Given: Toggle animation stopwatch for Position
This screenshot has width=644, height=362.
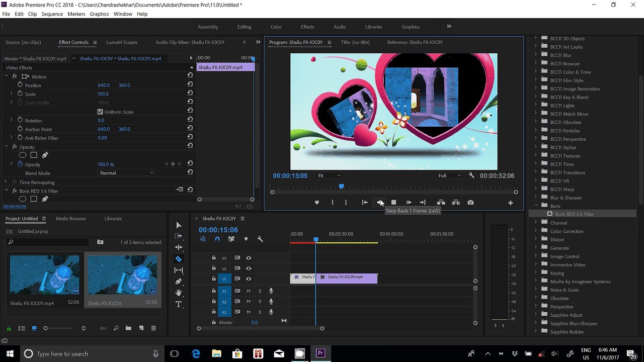Looking at the screenshot, I should 20,85.
